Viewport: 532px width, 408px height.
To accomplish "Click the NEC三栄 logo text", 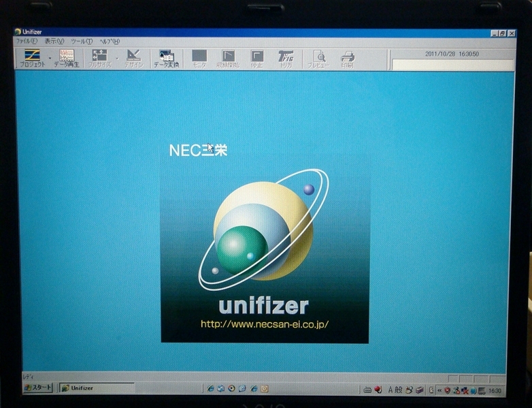I will (x=198, y=150).
